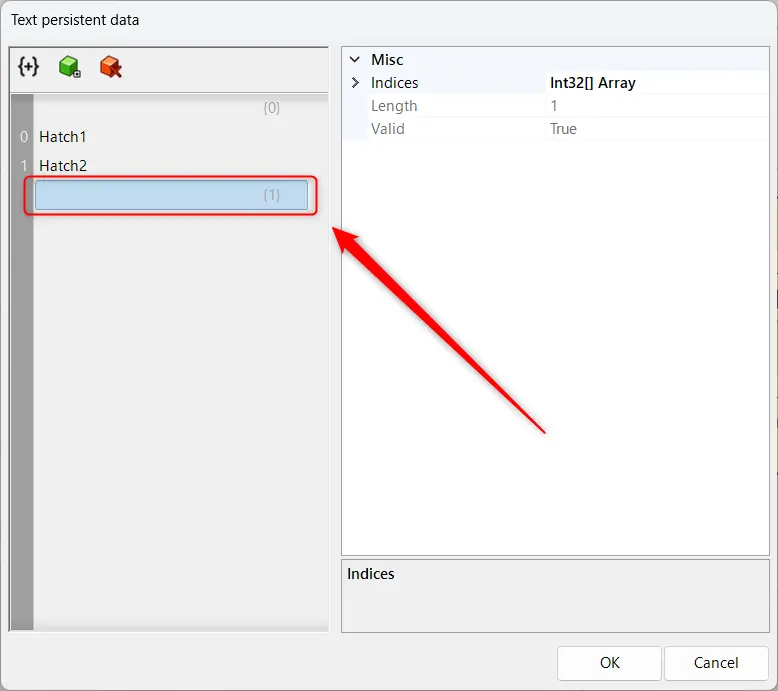This screenshot has height=691, width=778.
Task: Expand the Indices array property
Action: [x=355, y=83]
